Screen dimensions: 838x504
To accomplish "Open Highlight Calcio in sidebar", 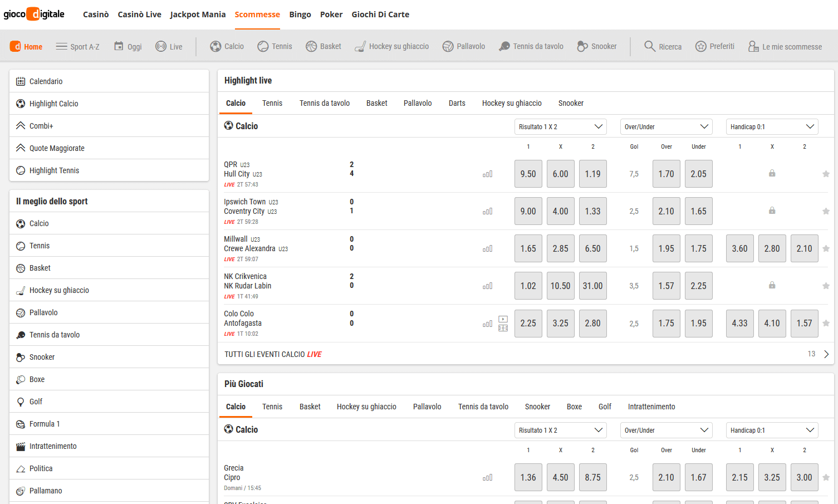I will (109, 104).
